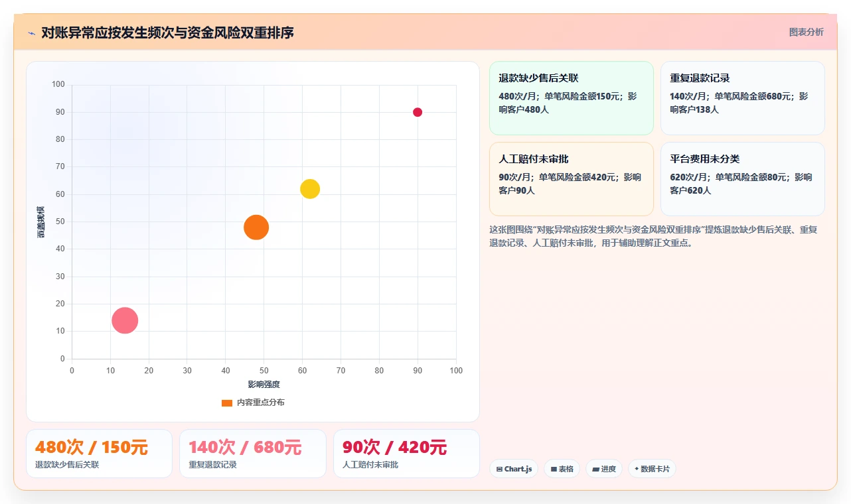Open the 重复退款记录 card

743,98
